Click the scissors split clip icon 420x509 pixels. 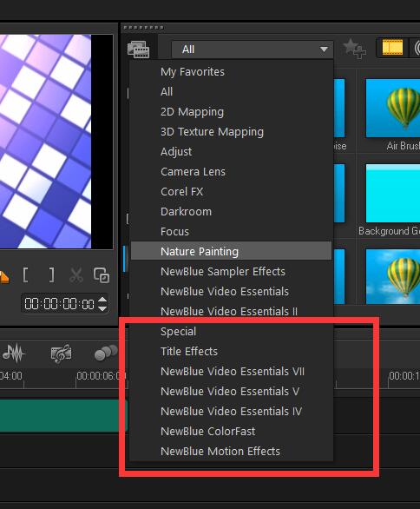[76, 275]
